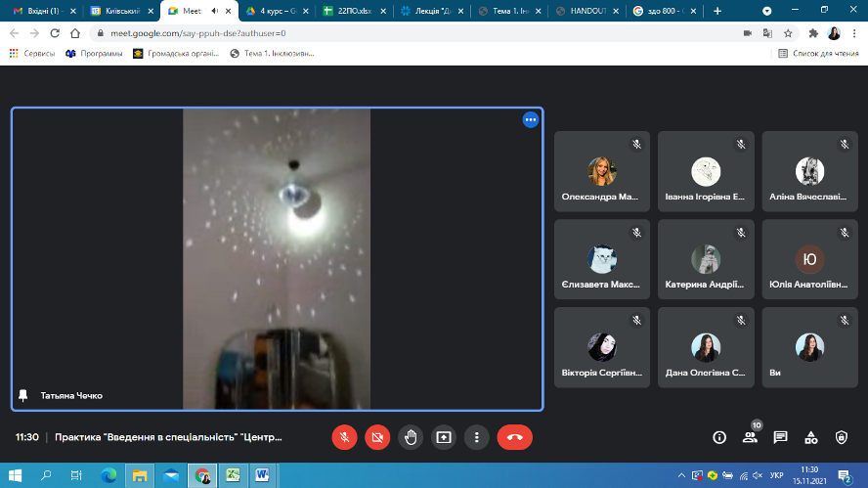Click your own 'Ви' tile

pos(810,347)
